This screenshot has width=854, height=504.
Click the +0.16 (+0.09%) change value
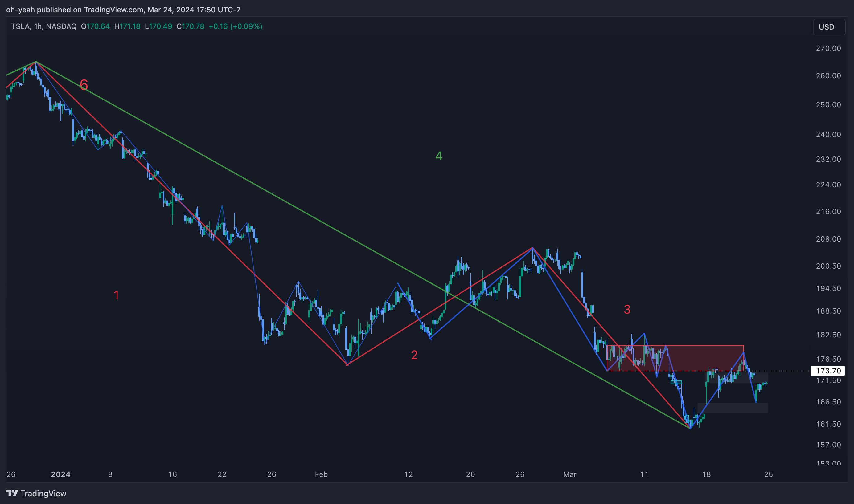coord(235,26)
